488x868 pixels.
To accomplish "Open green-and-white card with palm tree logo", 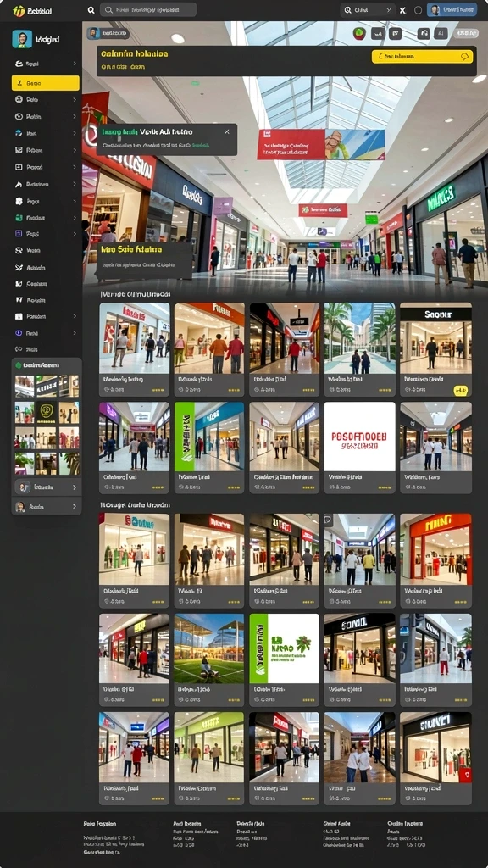I will [x=285, y=648].
